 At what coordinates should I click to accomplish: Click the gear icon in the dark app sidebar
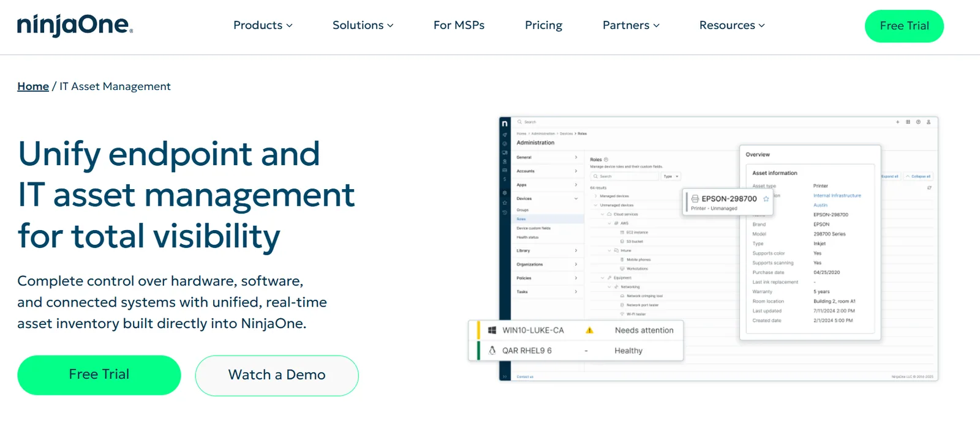click(x=505, y=193)
